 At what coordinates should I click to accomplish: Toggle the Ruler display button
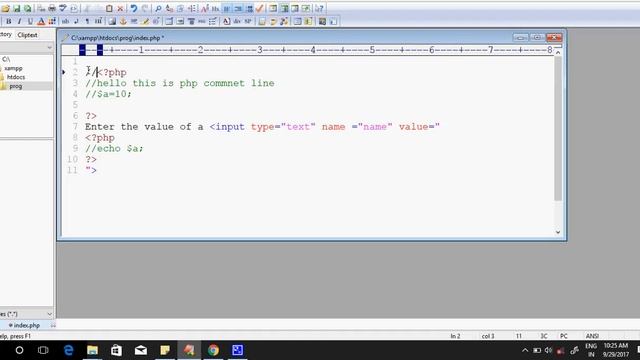click(249, 8)
